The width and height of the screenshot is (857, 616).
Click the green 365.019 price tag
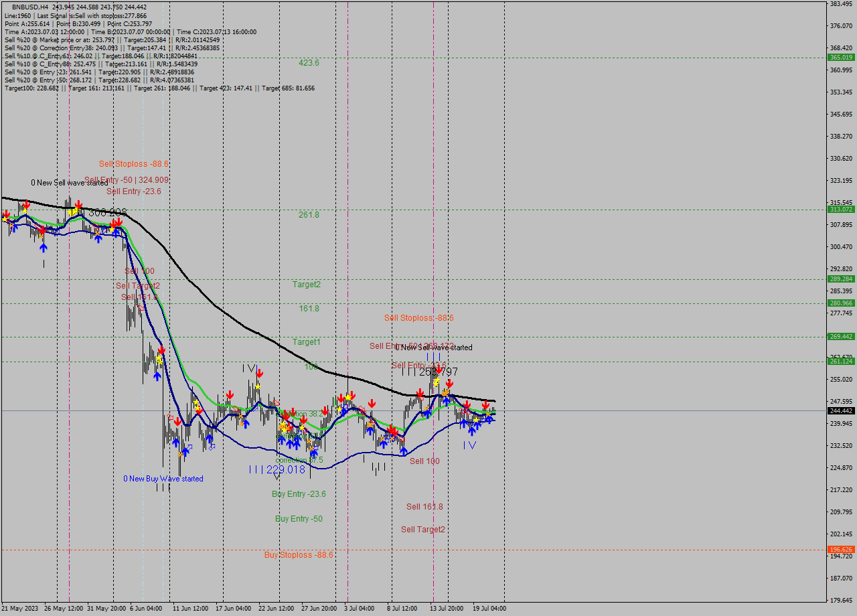[x=841, y=58]
